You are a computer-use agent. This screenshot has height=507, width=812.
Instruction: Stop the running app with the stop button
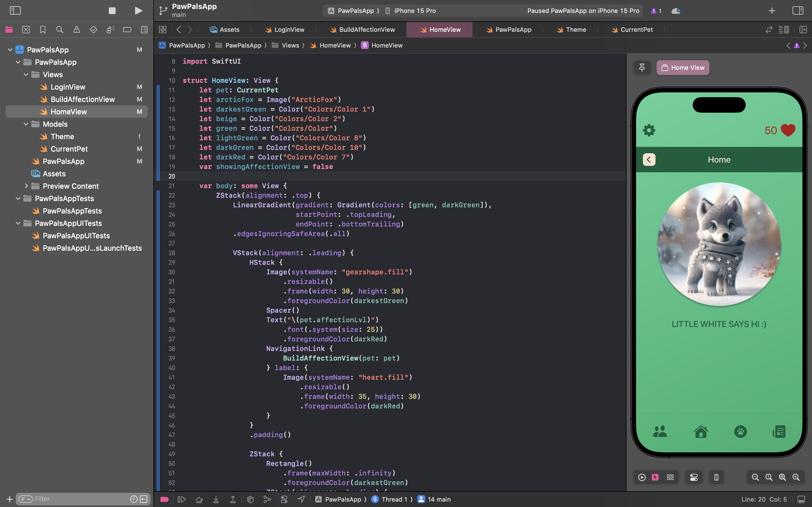click(112, 11)
